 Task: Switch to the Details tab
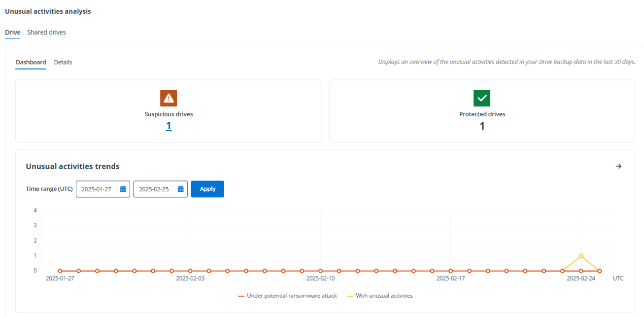click(x=63, y=62)
